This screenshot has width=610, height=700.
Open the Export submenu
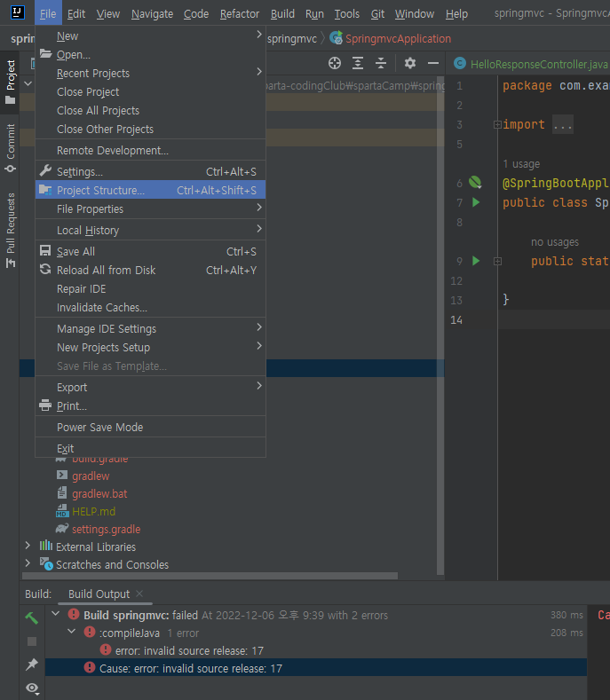(x=150, y=387)
